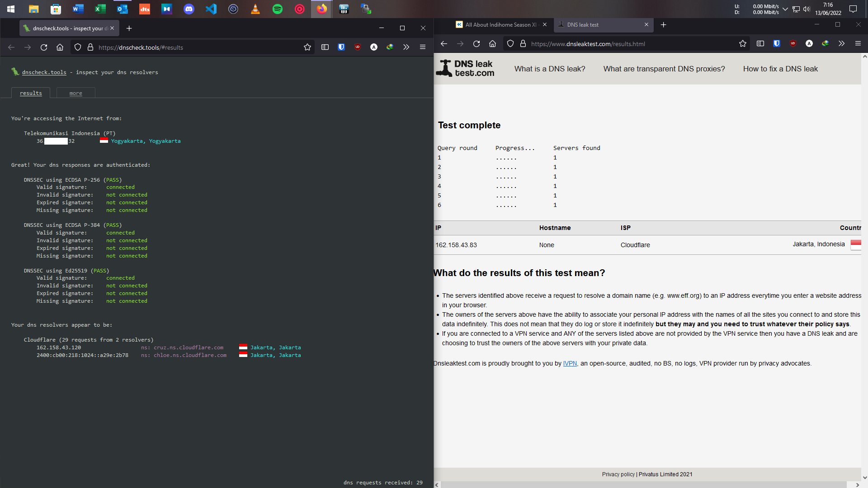View site lock info in dnsleaktest address bar

pos(523,43)
